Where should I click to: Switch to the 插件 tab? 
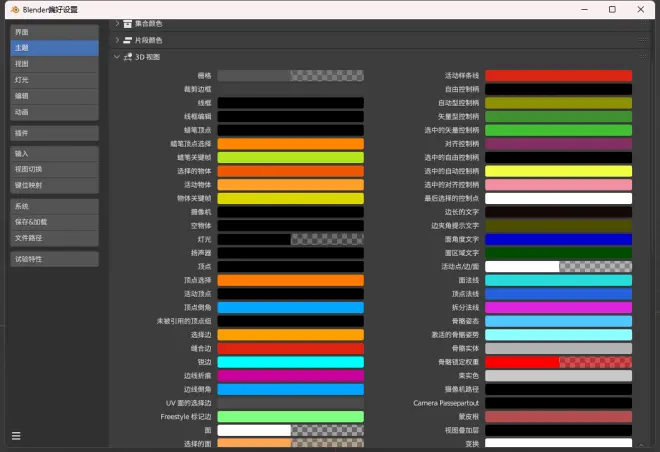[x=54, y=133]
